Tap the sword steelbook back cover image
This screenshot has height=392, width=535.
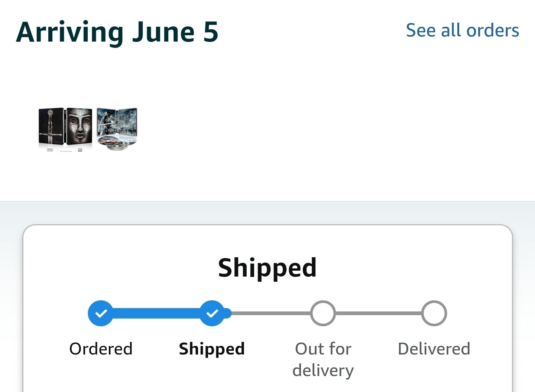51,126
